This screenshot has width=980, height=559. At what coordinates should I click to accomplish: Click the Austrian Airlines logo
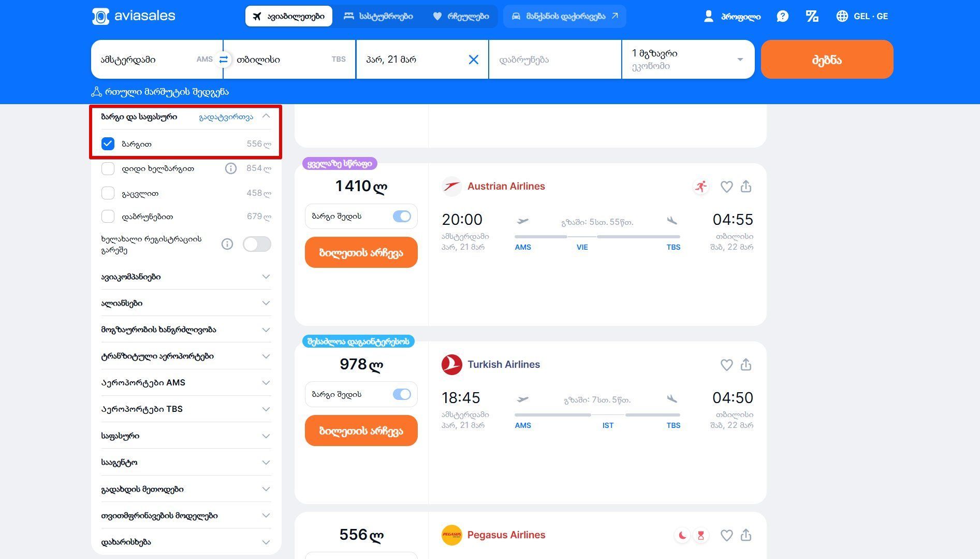[x=451, y=187]
